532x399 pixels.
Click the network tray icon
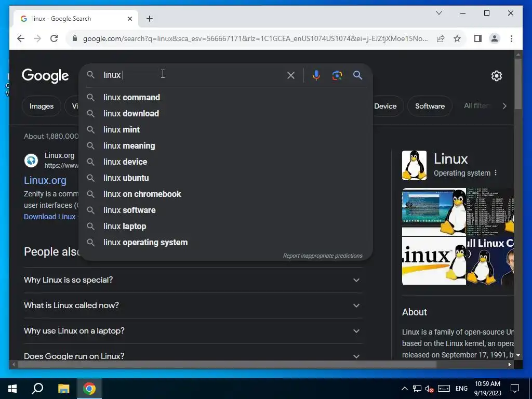417,389
